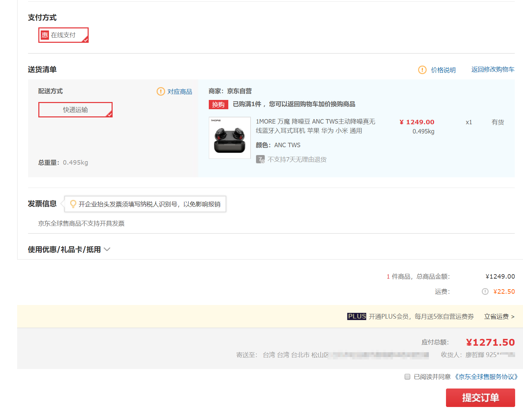Click the 京东自营 seller name
This screenshot has width=523, height=420.
pos(240,91)
